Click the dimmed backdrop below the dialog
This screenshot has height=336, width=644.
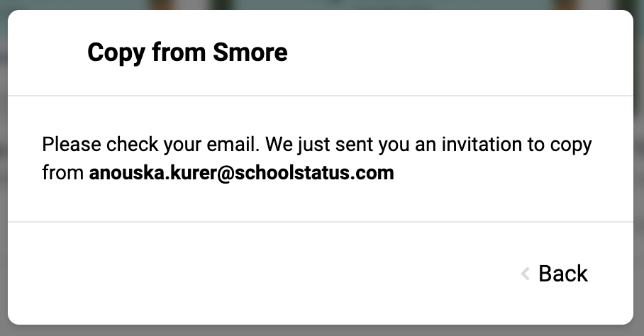pos(322,330)
